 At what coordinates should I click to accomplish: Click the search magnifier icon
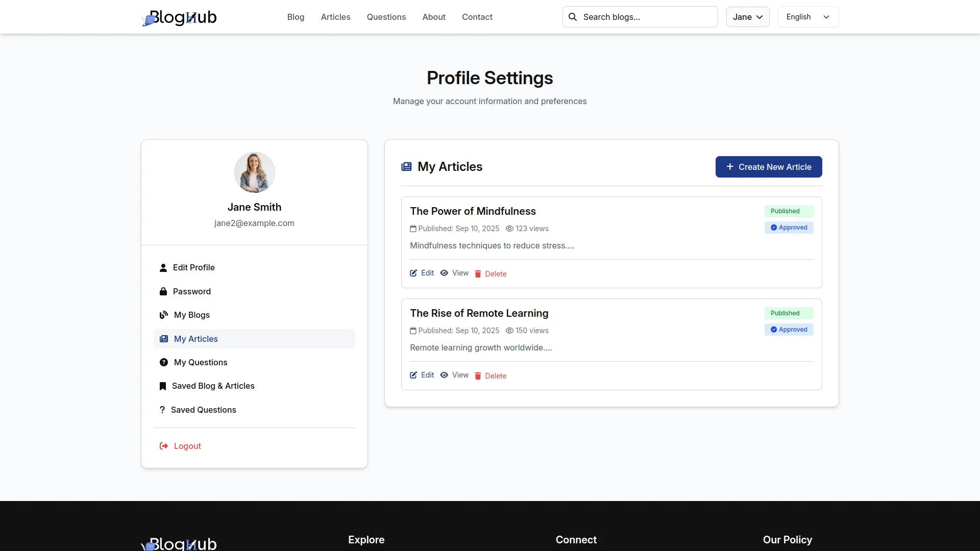[x=573, y=17]
